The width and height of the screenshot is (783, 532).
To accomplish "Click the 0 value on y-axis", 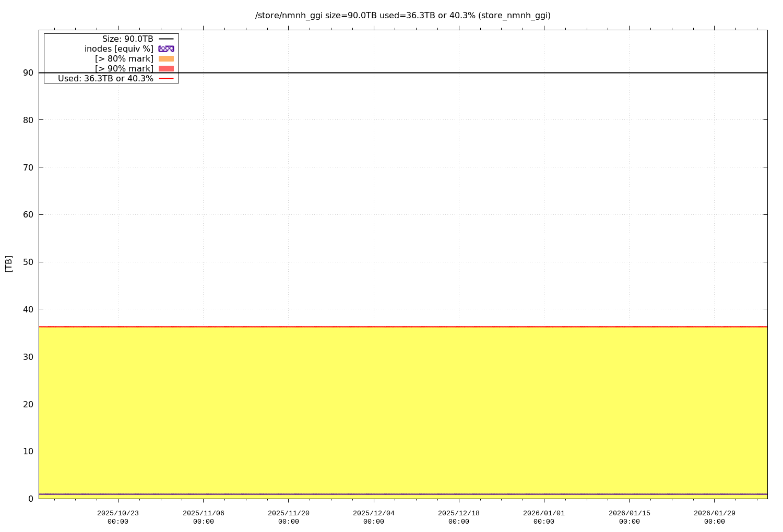I will point(31,499).
